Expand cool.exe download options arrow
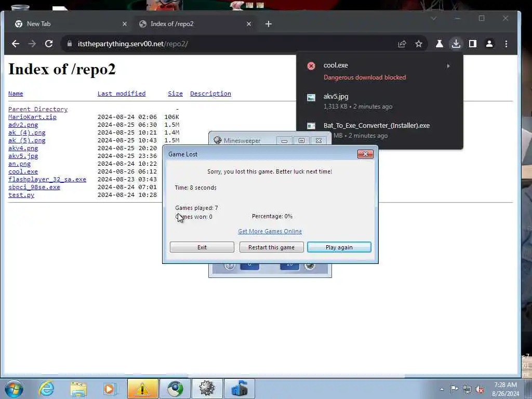Image resolution: width=532 pixels, height=399 pixels. pyautogui.click(x=448, y=66)
